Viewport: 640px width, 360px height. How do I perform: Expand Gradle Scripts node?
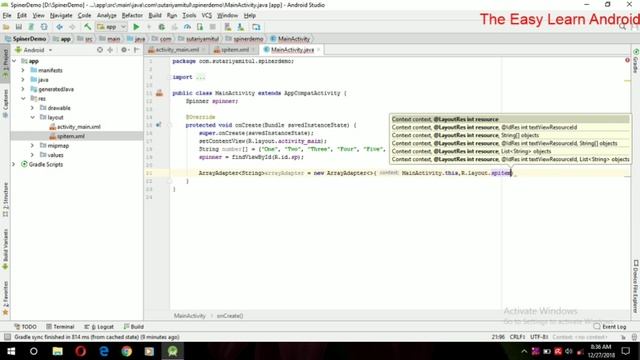pos(14,164)
